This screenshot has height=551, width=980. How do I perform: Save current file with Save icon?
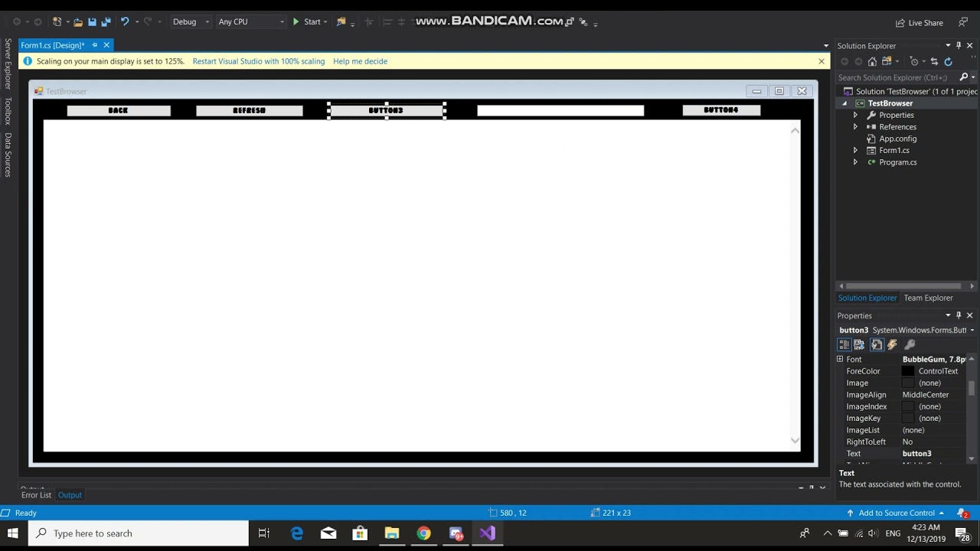pyautogui.click(x=92, y=22)
